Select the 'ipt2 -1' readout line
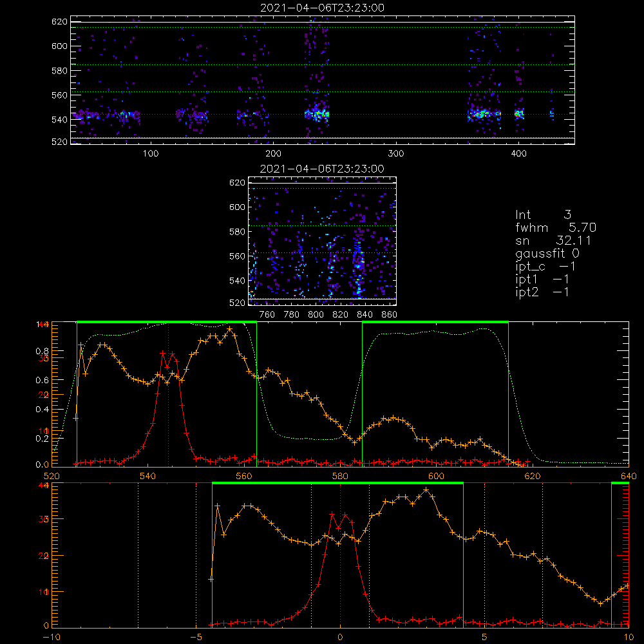The height and width of the screenshot is (644, 644). pos(542,292)
